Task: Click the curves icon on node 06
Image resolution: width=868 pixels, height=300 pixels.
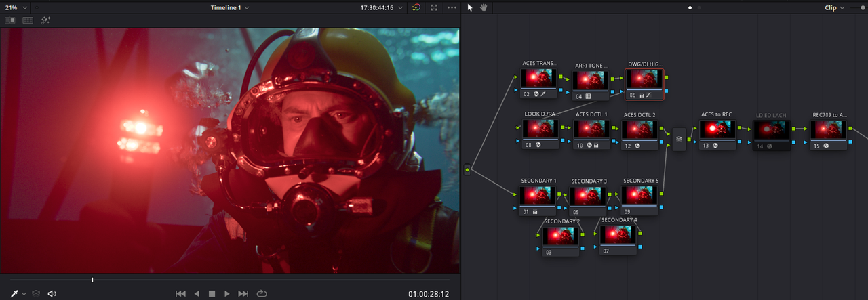Action: pos(650,95)
